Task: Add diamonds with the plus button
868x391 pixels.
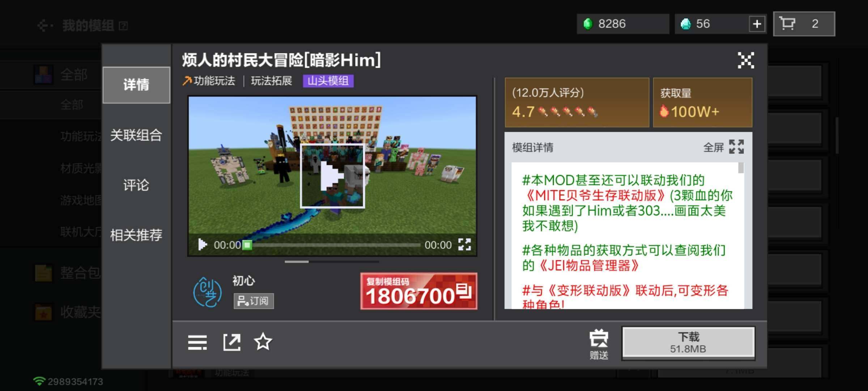Action: (x=757, y=24)
